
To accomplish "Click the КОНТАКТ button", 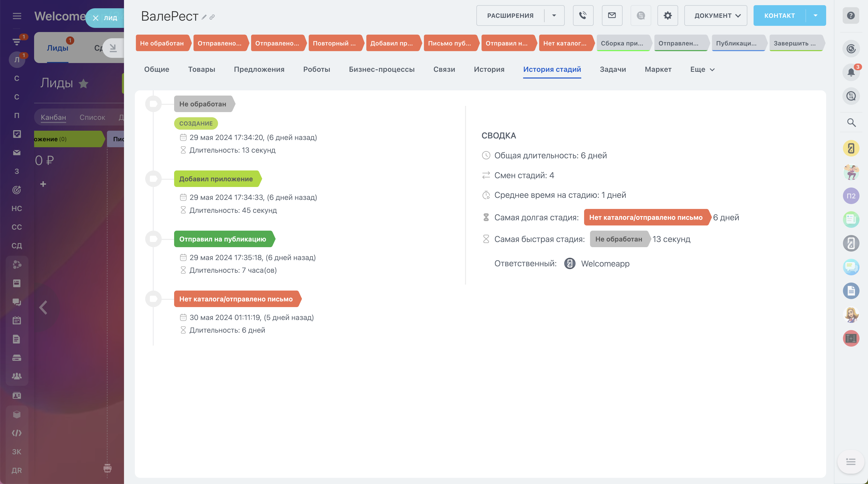I will (x=779, y=15).
